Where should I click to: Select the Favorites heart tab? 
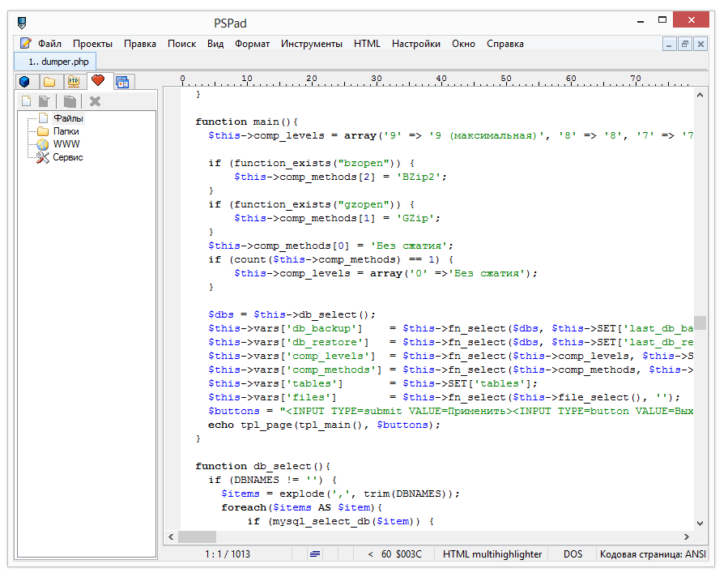[98, 80]
